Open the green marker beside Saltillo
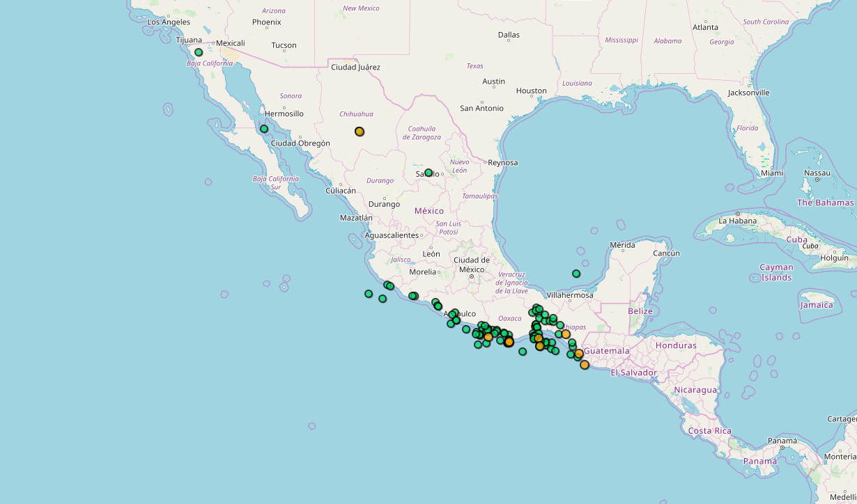The height and width of the screenshot is (504, 857). 428,173
